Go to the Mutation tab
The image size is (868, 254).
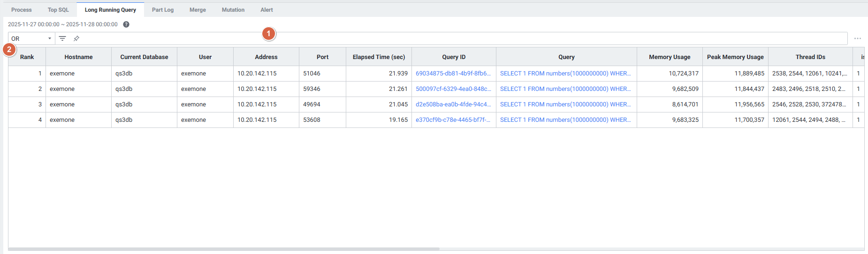233,10
